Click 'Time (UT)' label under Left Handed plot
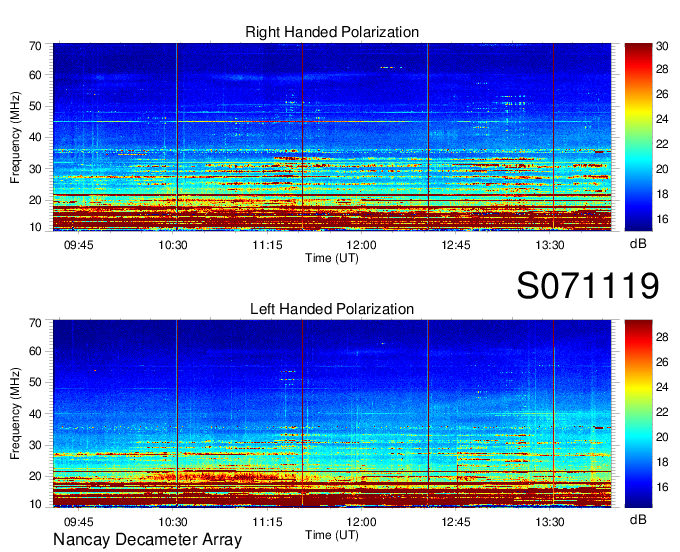Image resolution: width=680 pixels, height=552 pixels. [x=332, y=535]
